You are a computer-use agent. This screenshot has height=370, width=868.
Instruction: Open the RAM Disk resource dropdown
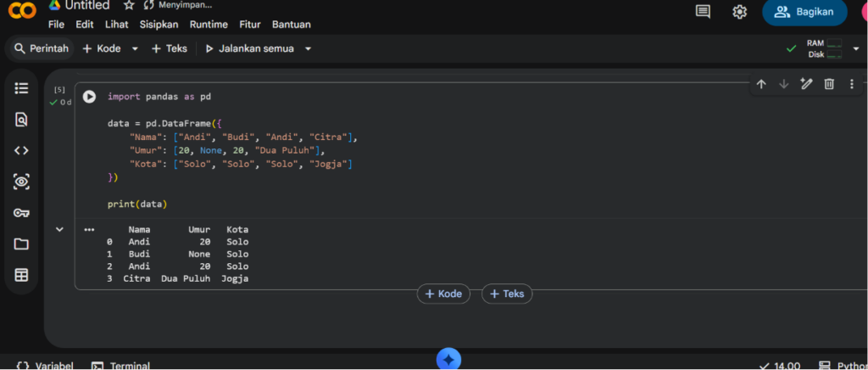click(x=857, y=48)
